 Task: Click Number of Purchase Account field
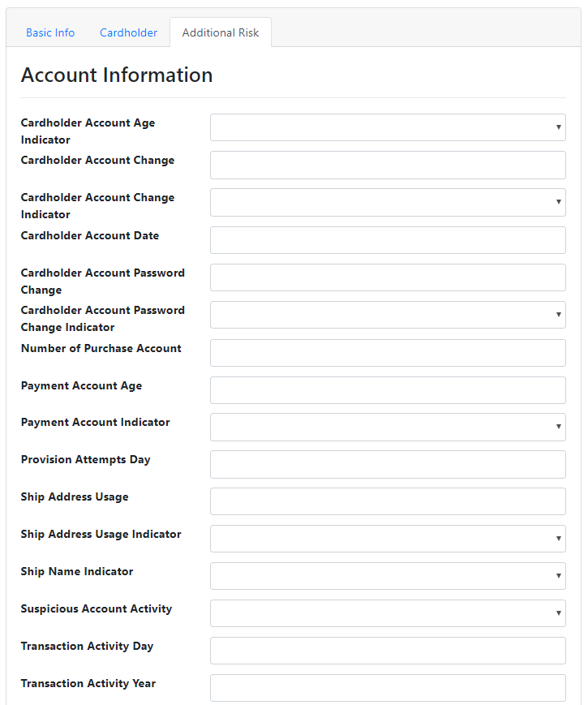click(x=388, y=353)
